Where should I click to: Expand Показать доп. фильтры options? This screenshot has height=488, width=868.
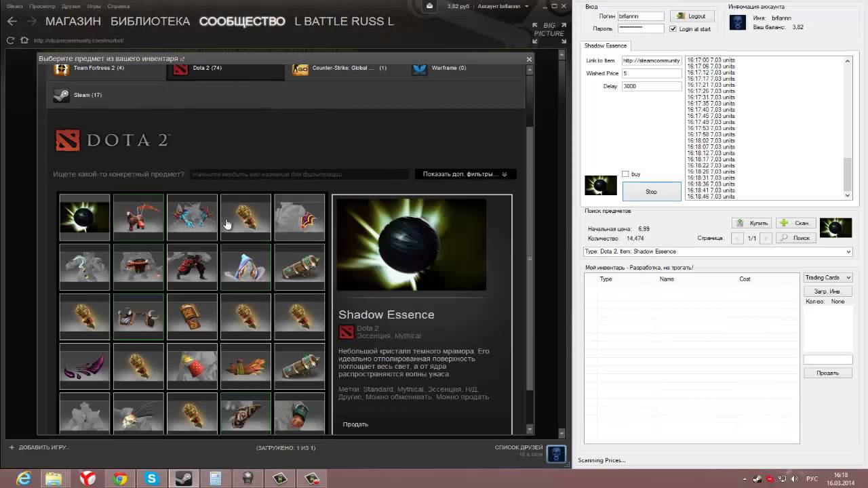465,174
